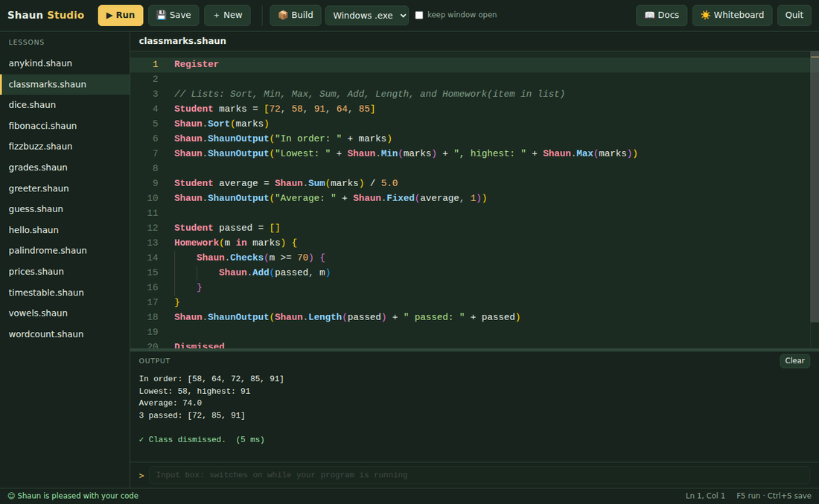819x504 pixels.
Task: Click the floppy disk icon on Save
Action: (x=162, y=15)
